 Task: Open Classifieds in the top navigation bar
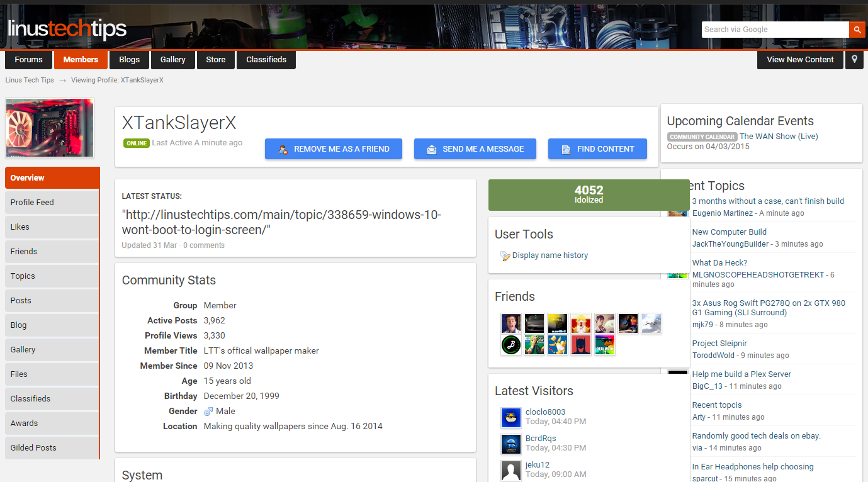click(266, 60)
